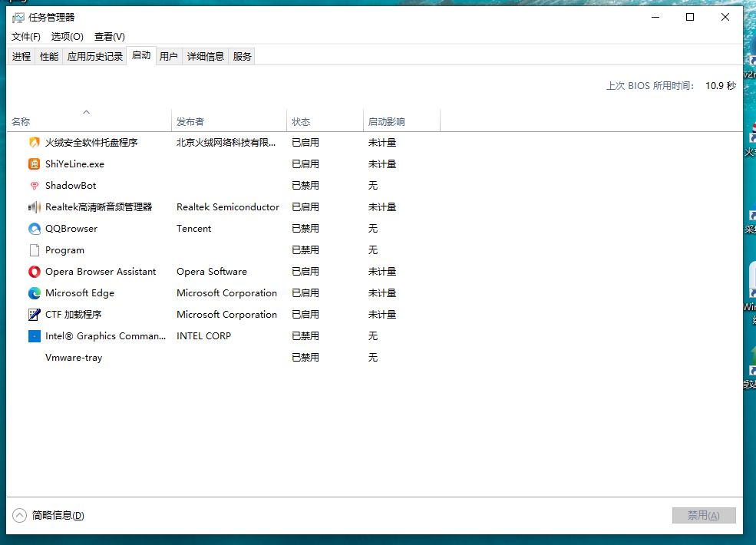756x545 pixels.
Task: Click 无 impact in Program row
Action: tap(373, 250)
